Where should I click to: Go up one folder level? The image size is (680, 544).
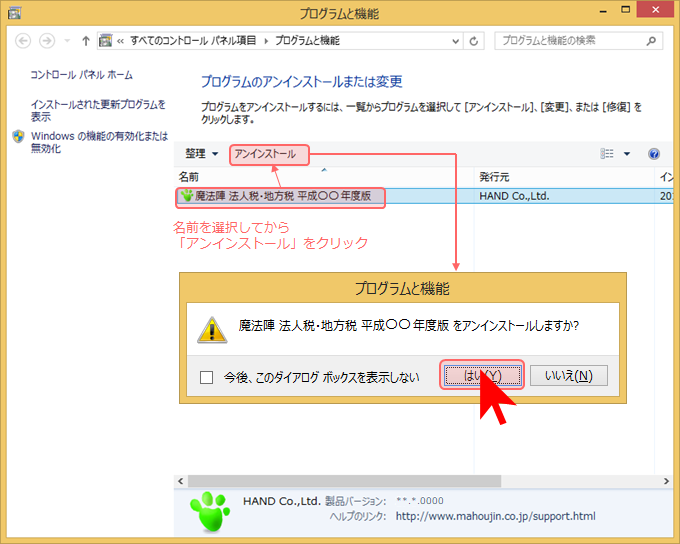(x=85, y=41)
